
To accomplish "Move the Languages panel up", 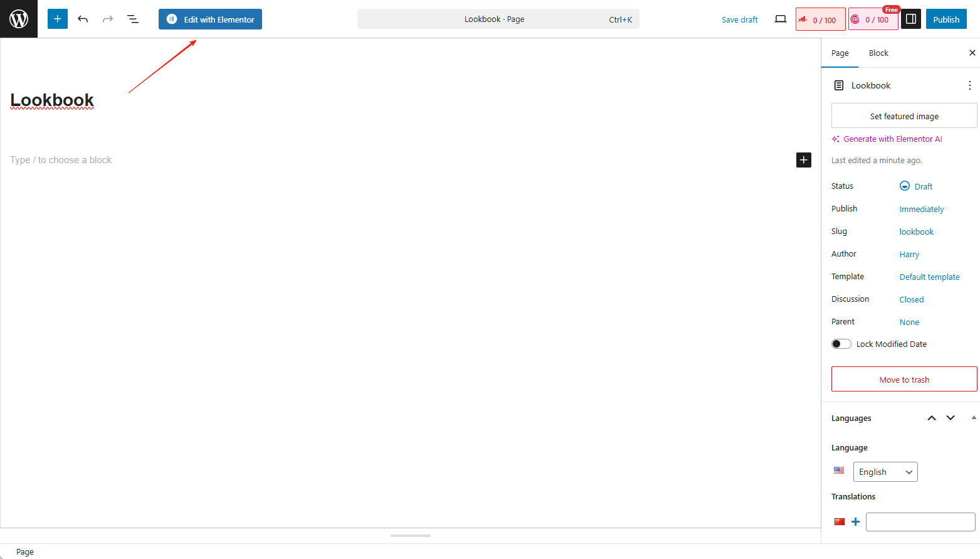I will [x=932, y=418].
